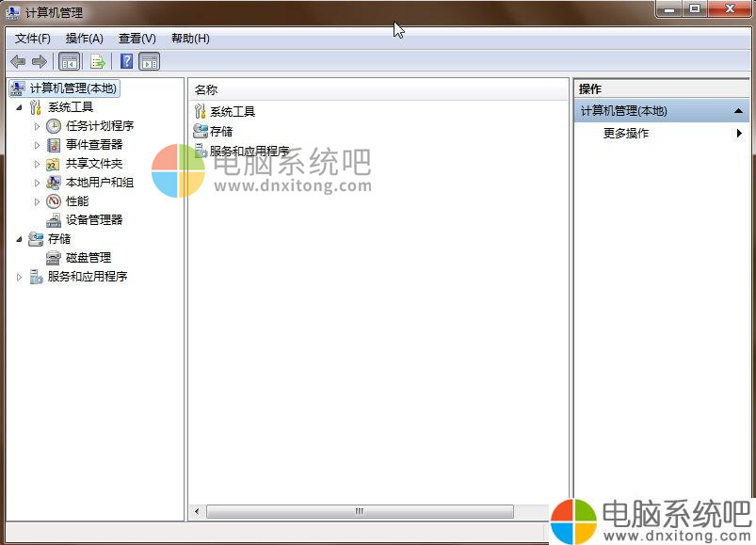This screenshot has height=545, width=756.
Task: Toggle the show/hide console tree icon
Action: click(x=69, y=61)
